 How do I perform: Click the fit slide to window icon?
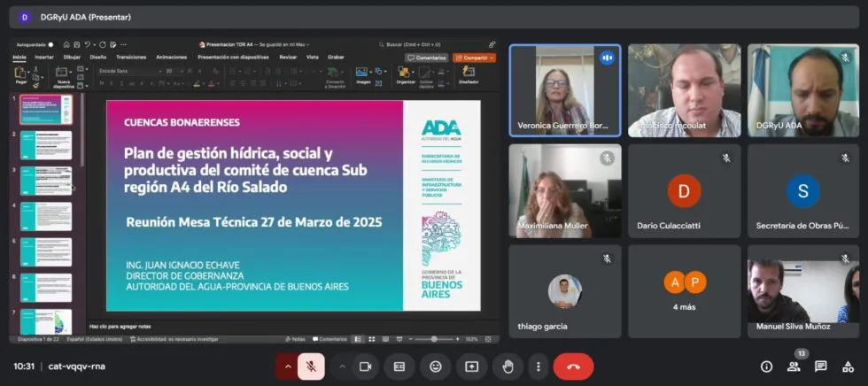(x=488, y=339)
